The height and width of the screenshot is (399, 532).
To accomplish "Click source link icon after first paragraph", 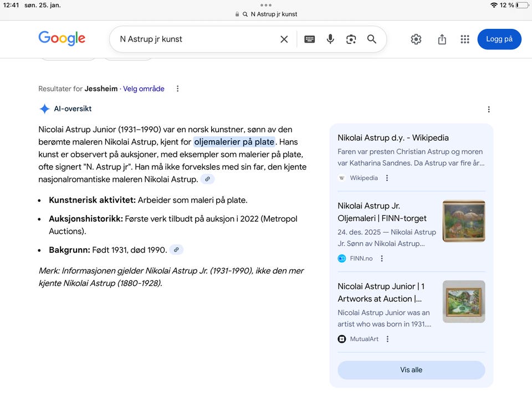I will pos(207,179).
